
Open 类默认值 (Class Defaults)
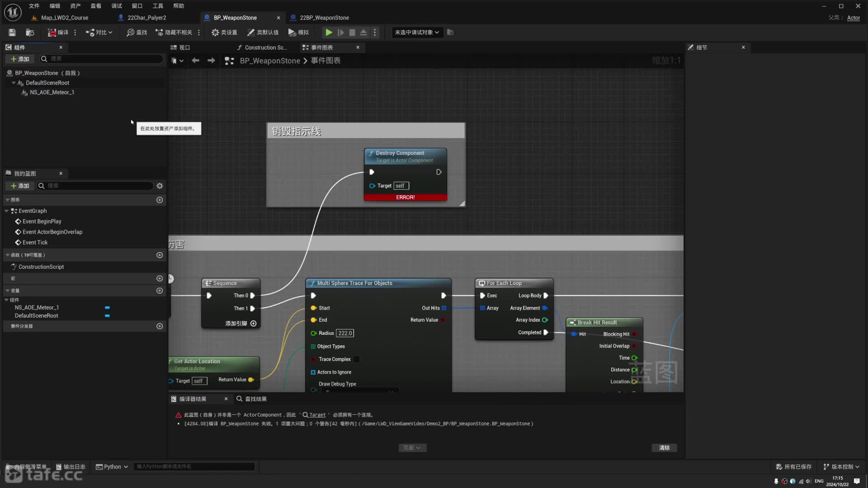point(263,33)
